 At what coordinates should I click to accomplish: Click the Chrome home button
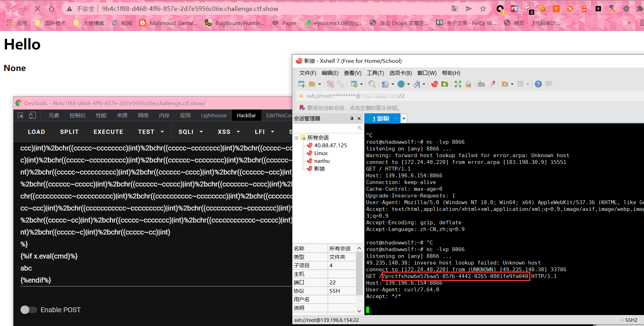click(52, 9)
